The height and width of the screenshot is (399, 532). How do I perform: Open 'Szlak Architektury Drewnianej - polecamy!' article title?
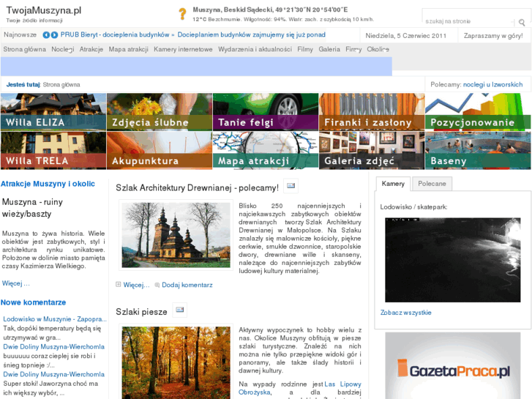tap(197, 187)
